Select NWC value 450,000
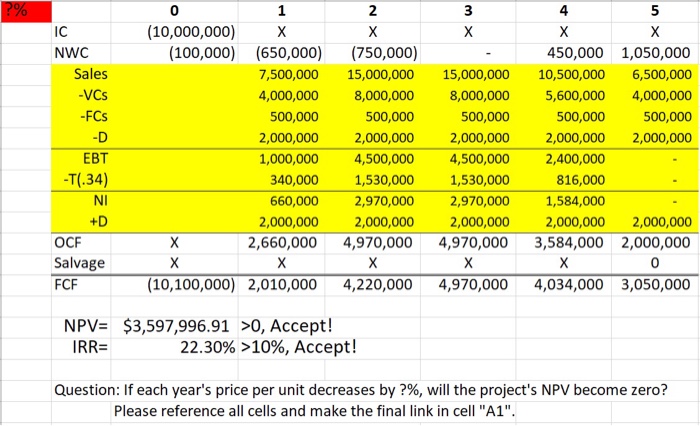This screenshot has height=426, width=700. point(575,53)
